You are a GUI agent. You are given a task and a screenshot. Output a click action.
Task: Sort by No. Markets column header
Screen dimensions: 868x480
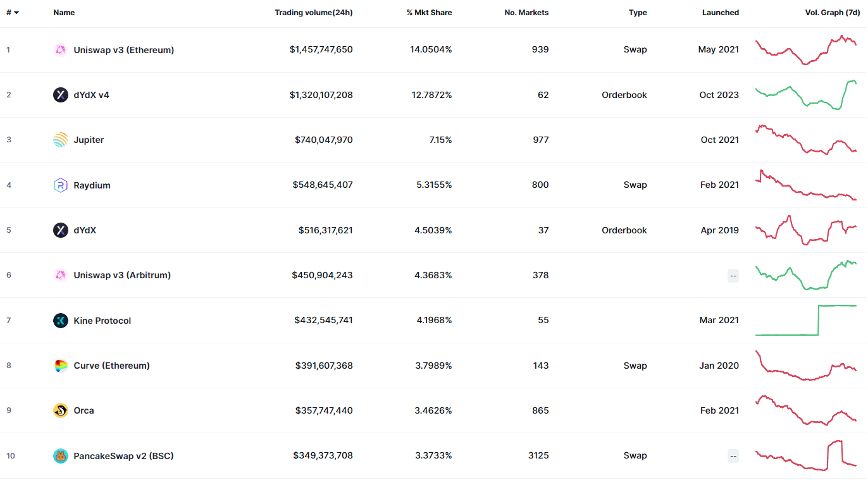526,13
